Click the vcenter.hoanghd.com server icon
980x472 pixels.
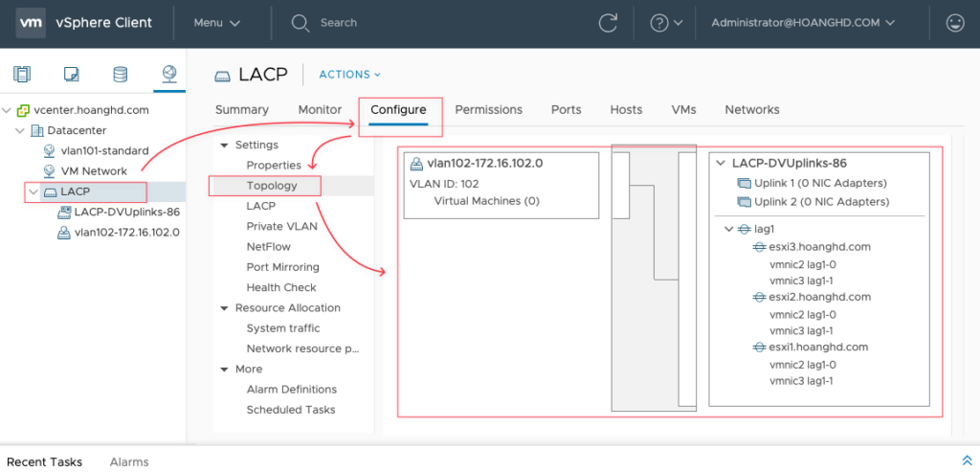23,111
